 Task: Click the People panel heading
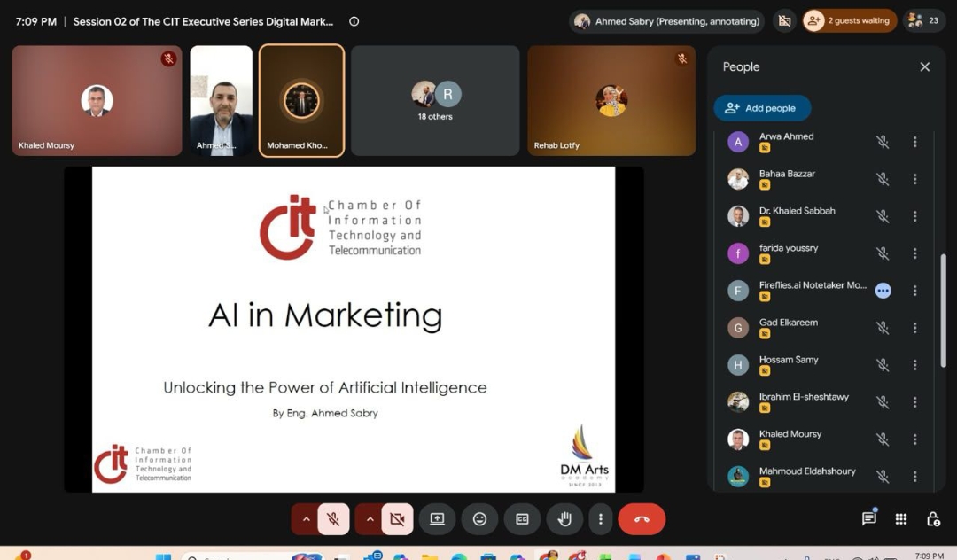point(741,67)
